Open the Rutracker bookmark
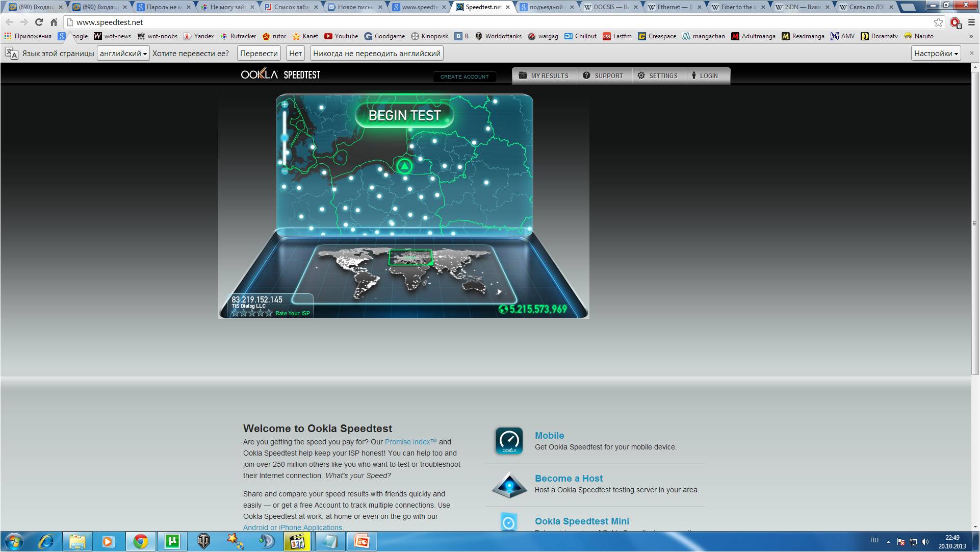The height and width of the screenshot is (552, 980). 238,36
